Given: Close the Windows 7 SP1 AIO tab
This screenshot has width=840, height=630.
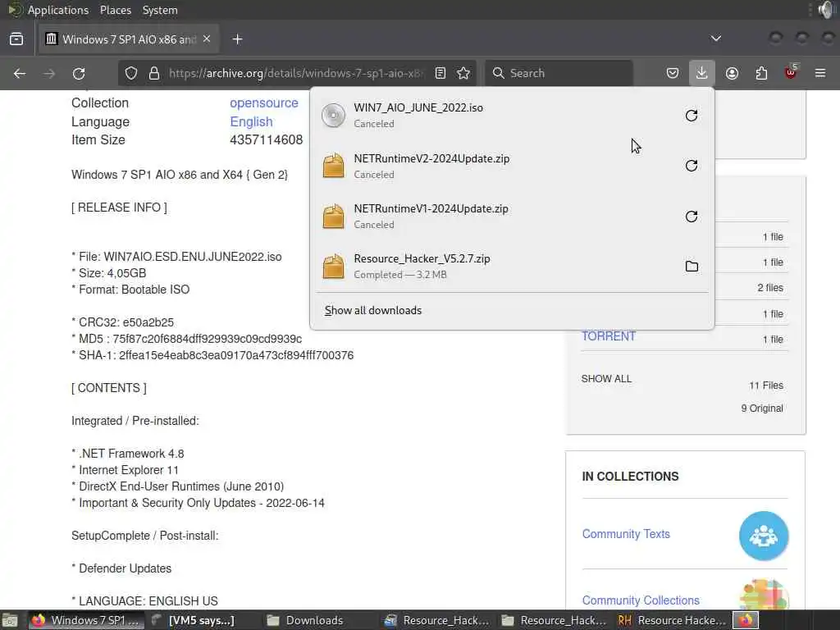Looking at the screenshot, I should 207,39.
